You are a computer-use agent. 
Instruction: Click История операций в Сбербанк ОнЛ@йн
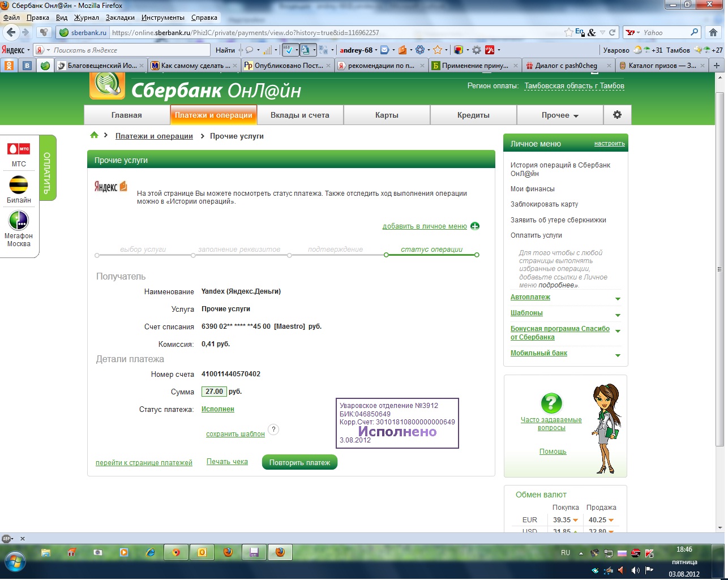point(560,169)
